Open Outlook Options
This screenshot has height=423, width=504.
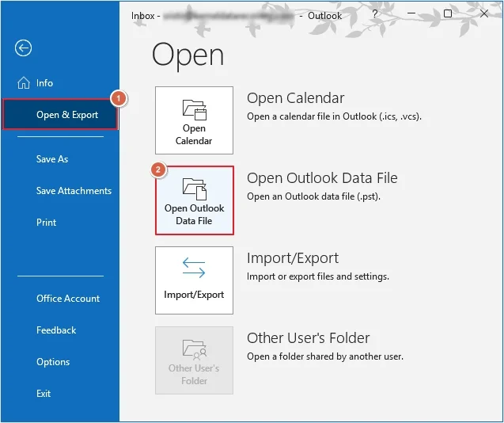pos(53,362)
